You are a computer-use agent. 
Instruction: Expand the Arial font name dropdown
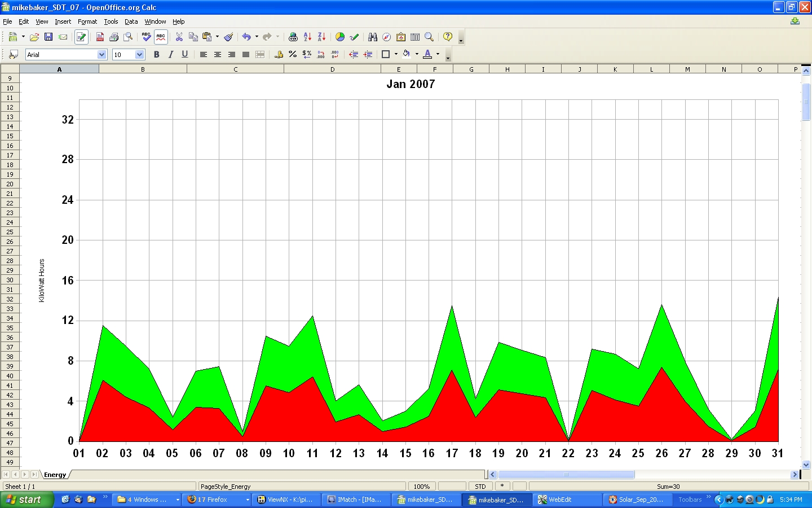coord(102,55)
